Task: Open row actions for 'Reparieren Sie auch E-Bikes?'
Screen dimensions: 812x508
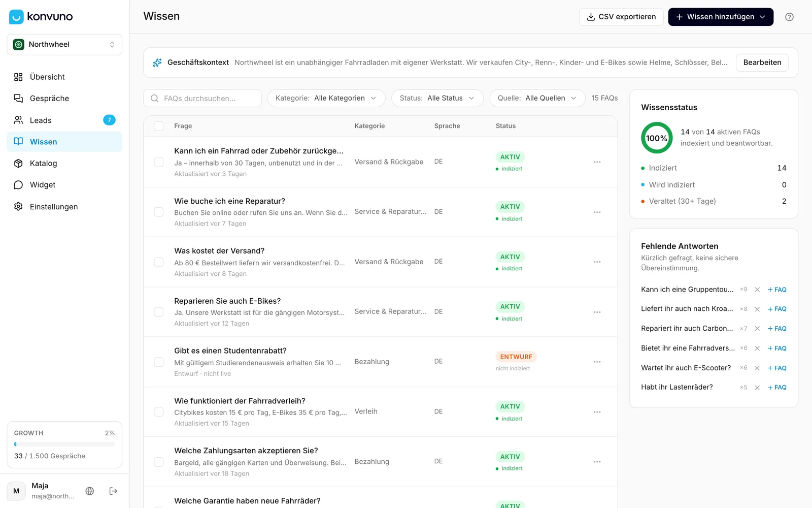Action: tap(597, 312)
